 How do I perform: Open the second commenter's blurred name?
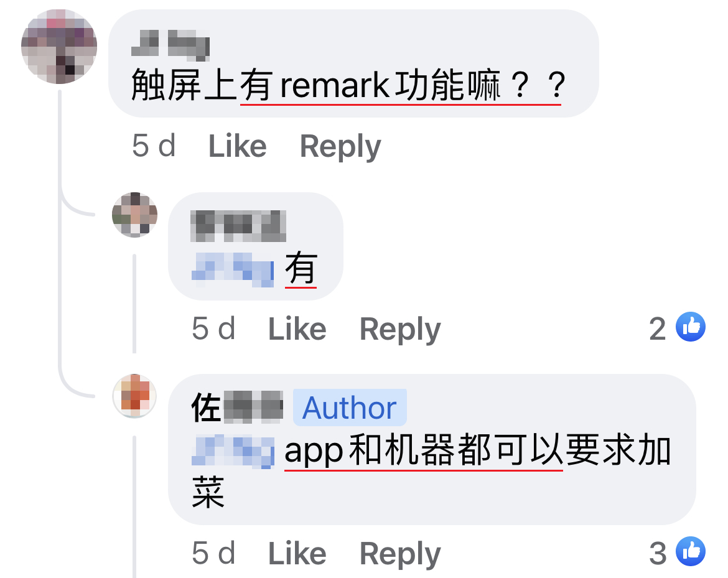(238, 226)
